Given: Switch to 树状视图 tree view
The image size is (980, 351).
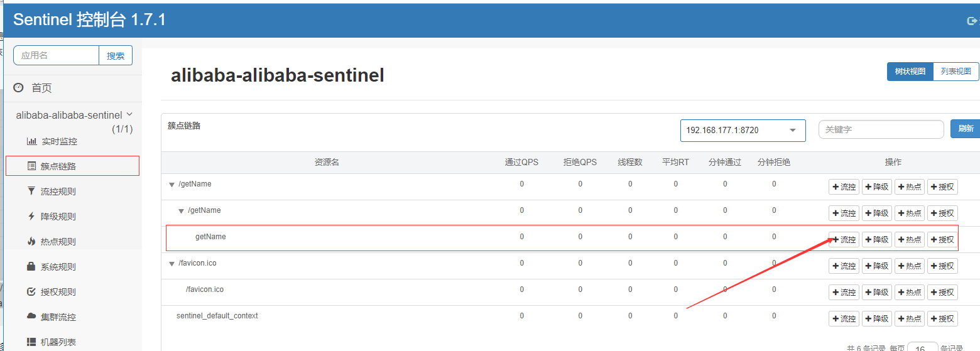Looking at the screenshot, I should [x=910, y=72].
